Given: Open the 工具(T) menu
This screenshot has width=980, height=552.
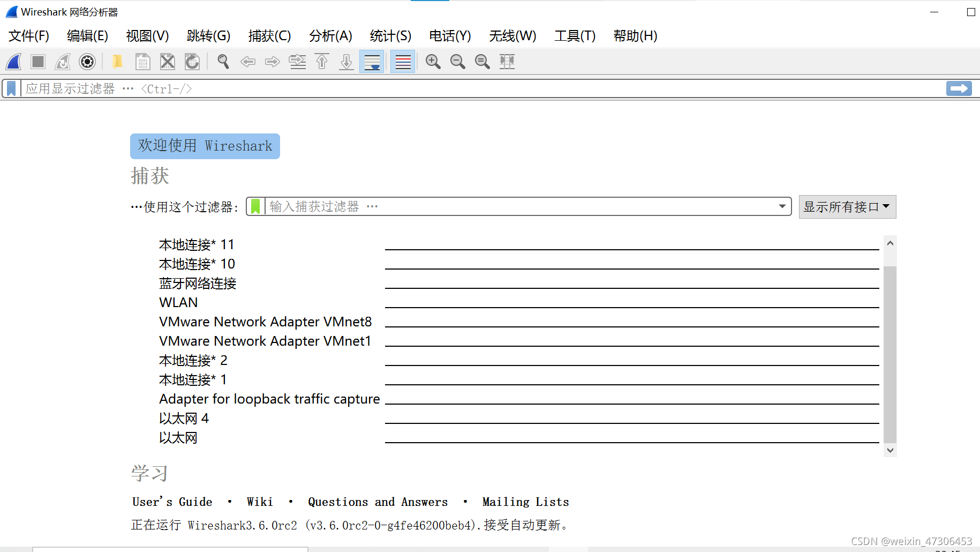Looking at the screenshot, I should coord(575,36).
